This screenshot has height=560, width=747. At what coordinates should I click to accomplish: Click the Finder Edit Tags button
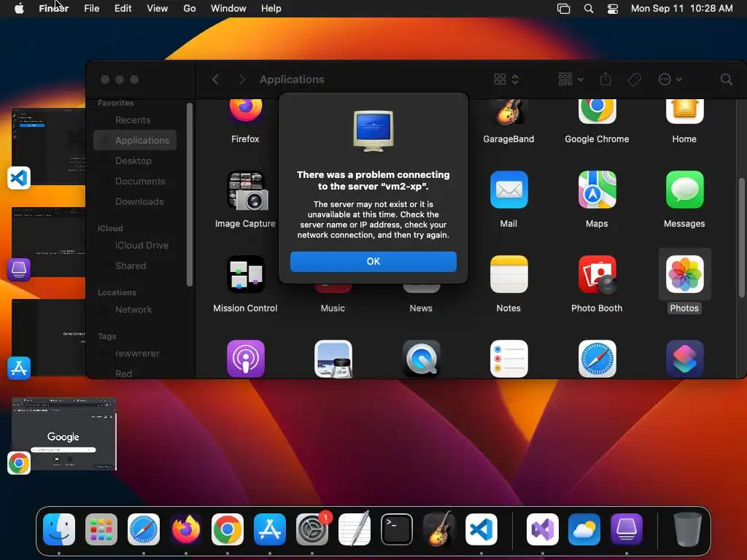tap(634, 79)
